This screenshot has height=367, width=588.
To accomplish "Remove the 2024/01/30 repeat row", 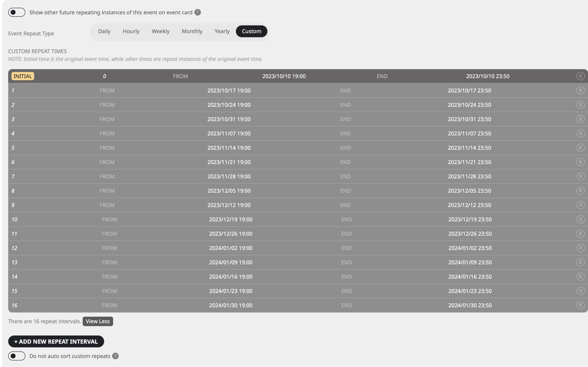I will [580, 305].
